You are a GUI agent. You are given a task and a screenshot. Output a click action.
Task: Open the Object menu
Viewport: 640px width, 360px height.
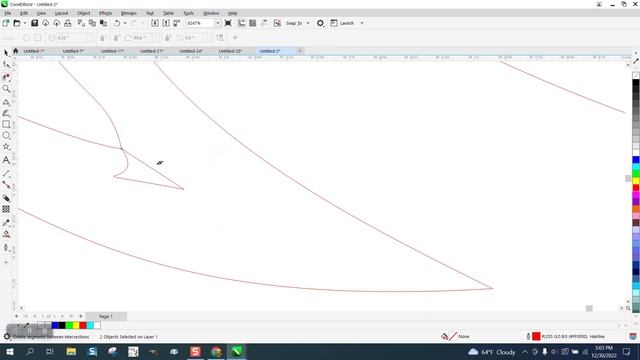pos(84,13)
